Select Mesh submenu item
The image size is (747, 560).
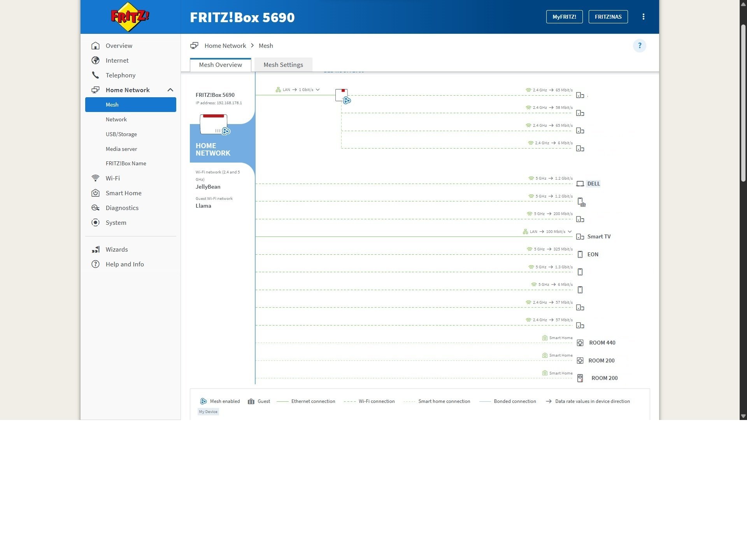130,105
